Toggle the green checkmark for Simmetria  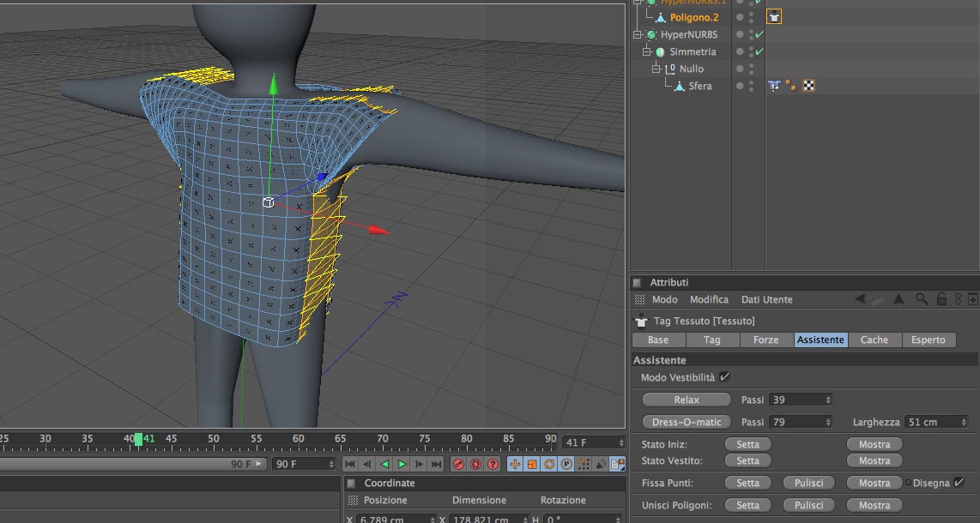[x=759, y=51]
